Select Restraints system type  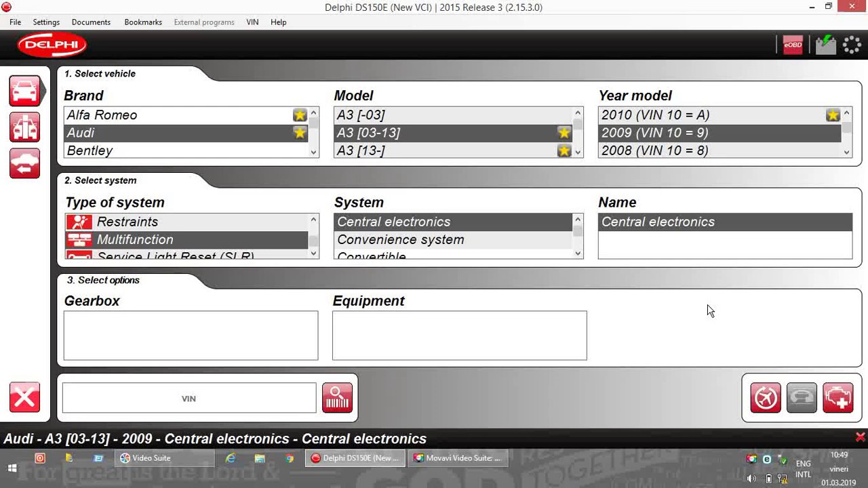coord(186,222)
